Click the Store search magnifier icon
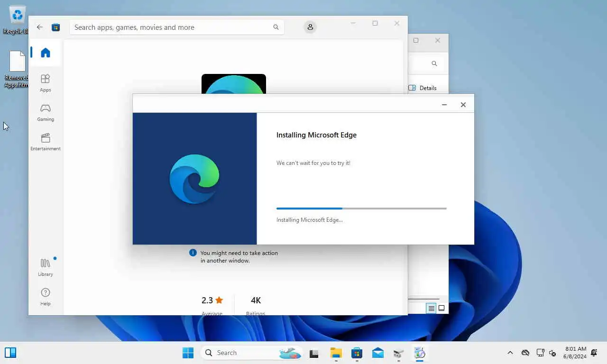Viewport: 607px width, 364px height. [276, 27]
